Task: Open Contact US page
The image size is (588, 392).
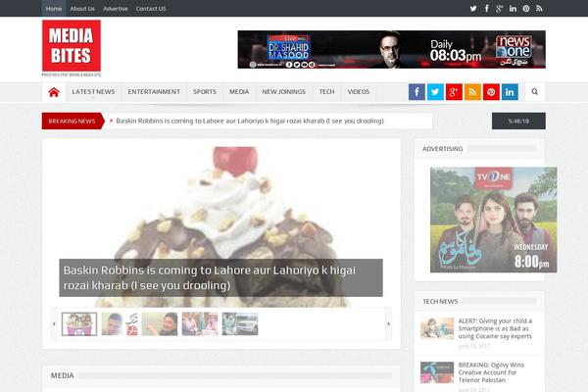Action: point(151,8)
